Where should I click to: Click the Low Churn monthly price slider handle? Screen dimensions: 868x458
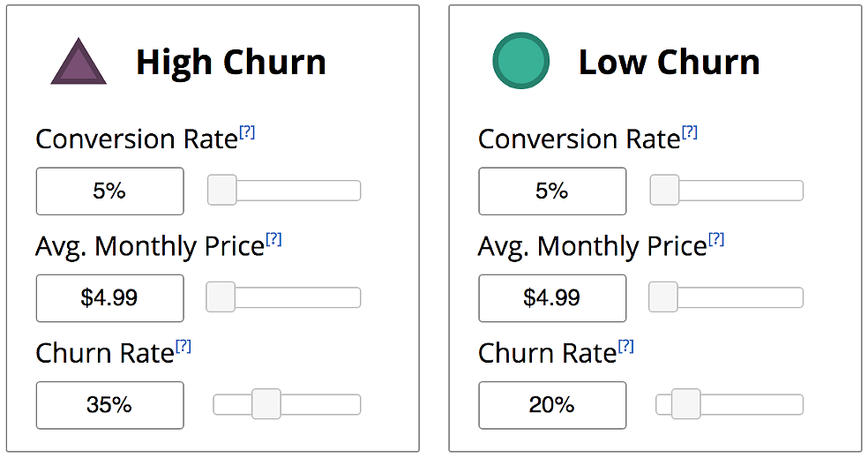click(663, 297)
